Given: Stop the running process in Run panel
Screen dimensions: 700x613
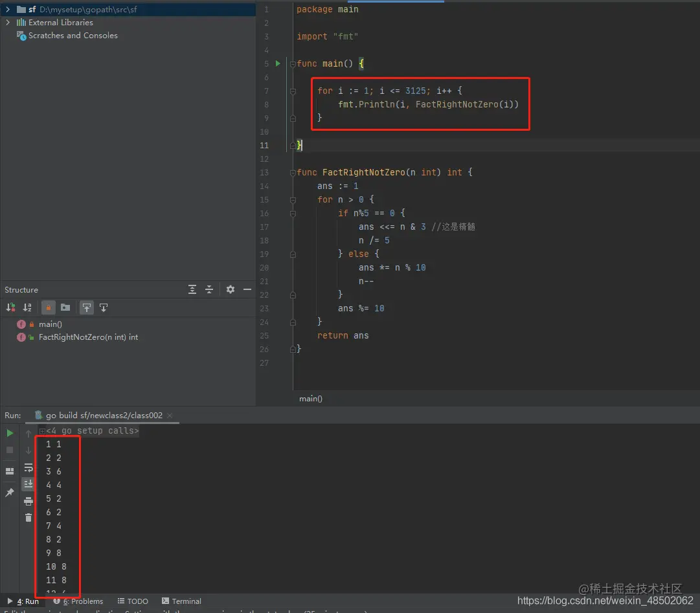Looking at the screenshot, I should click(x=9, y=450).
